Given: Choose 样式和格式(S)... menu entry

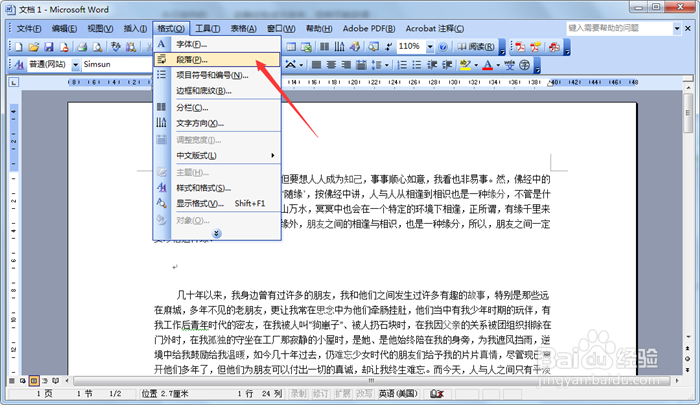Looking at the screenshot, I should click(x=217, y=188).
